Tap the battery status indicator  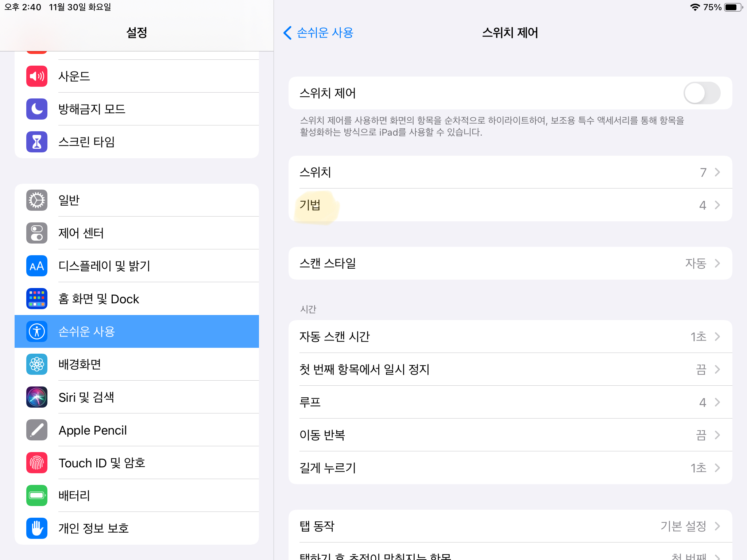coord(733,7)
